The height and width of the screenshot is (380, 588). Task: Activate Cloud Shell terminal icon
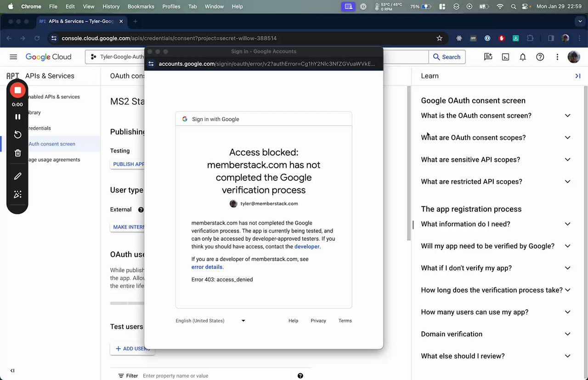point(505,57)
